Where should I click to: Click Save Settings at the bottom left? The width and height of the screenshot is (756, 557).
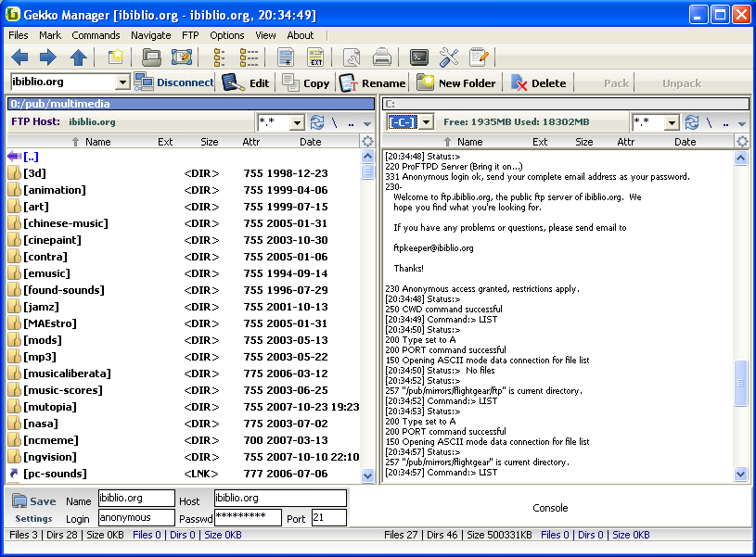point(33,509)
